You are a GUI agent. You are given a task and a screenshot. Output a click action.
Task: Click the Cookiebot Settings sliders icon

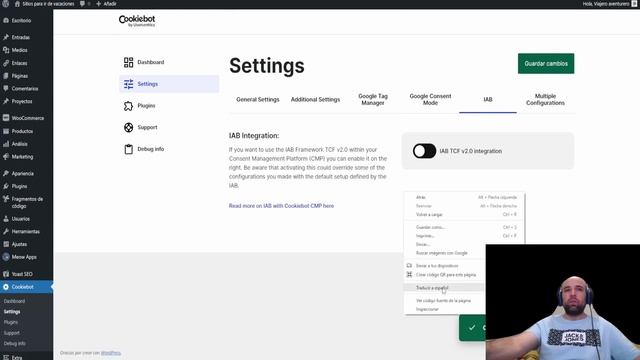pyautogui.click(x=129, y=84)
